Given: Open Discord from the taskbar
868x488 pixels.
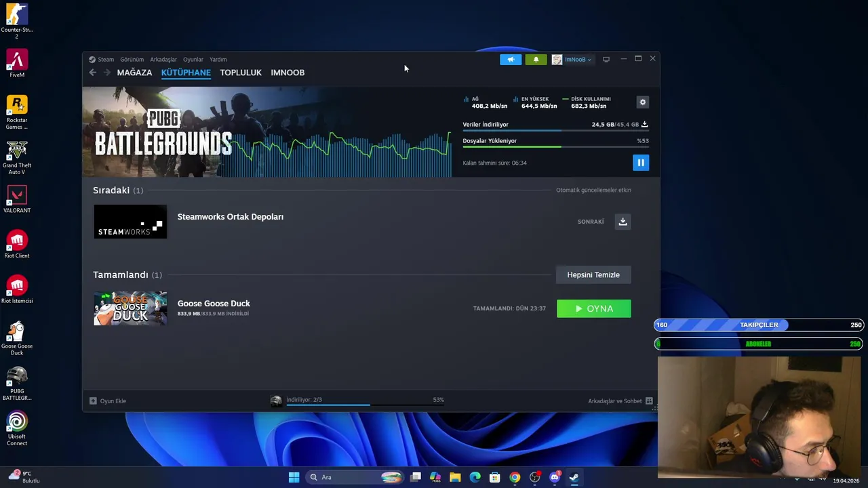Looking at the screenshot, I should click(x=555, y=477).
